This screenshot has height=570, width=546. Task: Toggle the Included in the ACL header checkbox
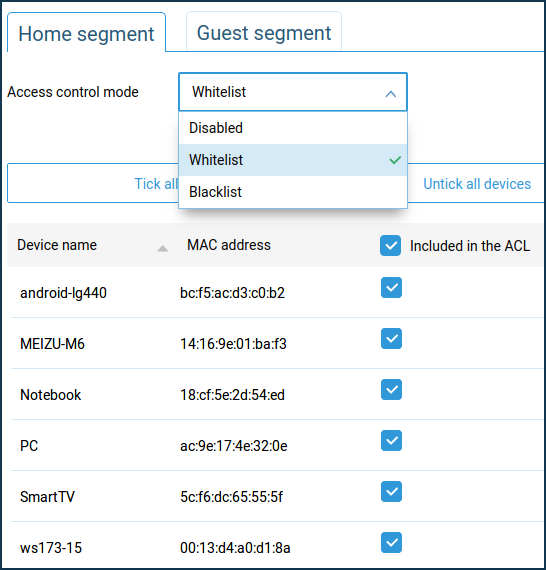[390, 246]
